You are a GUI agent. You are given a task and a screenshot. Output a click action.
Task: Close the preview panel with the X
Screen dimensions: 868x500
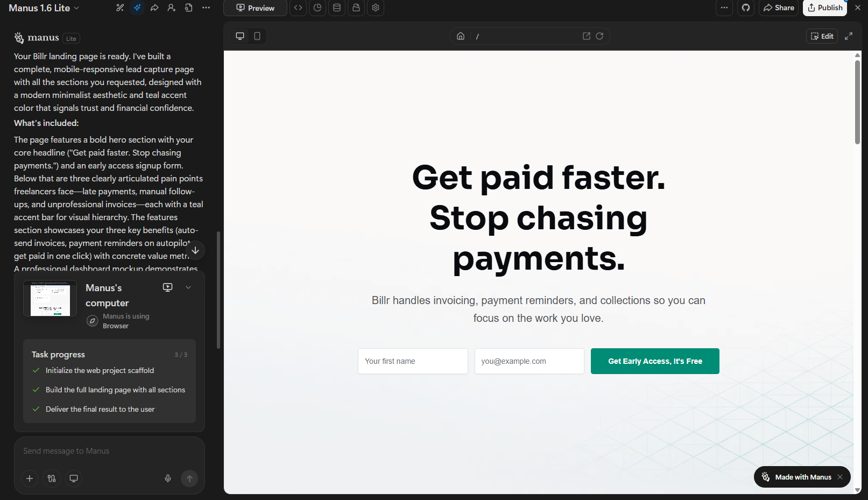pyautogui.click(x=858, y=8)
